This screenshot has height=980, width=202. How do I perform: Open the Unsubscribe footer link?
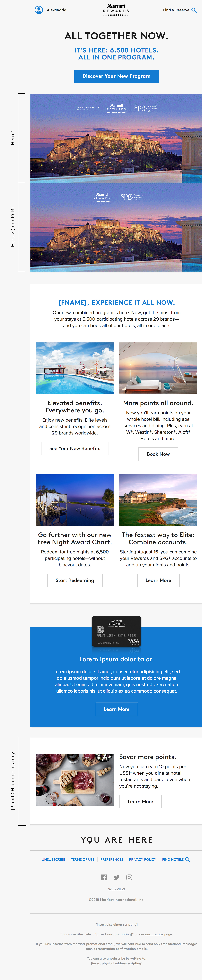point(53,859)
